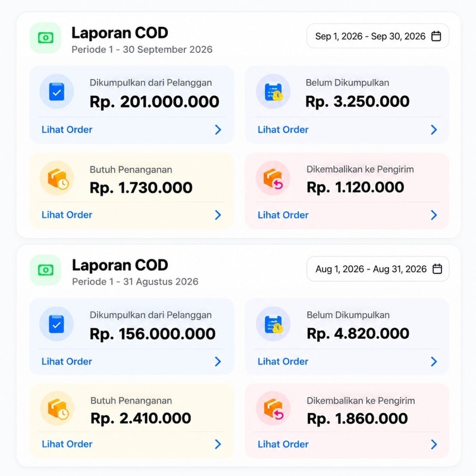Click the returned package icon for Rp. 1.860.000

[273, 408]
